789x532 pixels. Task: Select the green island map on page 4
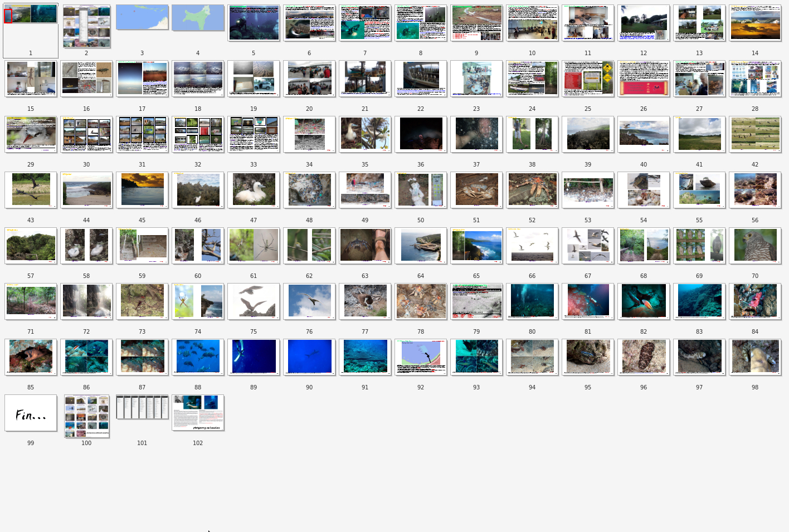[x=198, y=18]
